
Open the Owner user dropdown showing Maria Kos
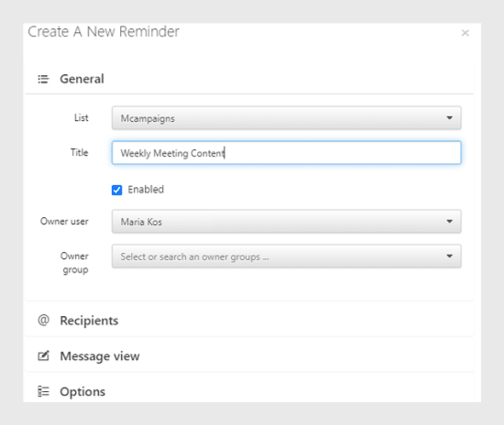pos(287,222)
